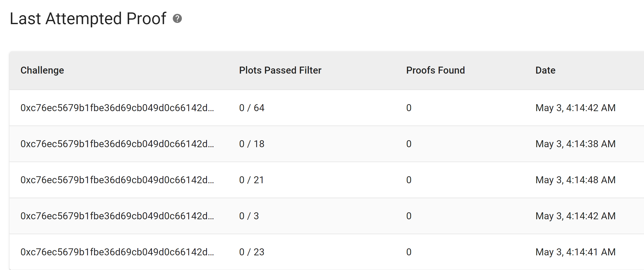Select the challenge hash in the 0 / 18 row
This screenshot has height=270, width=644.
[x=117, y=144]
